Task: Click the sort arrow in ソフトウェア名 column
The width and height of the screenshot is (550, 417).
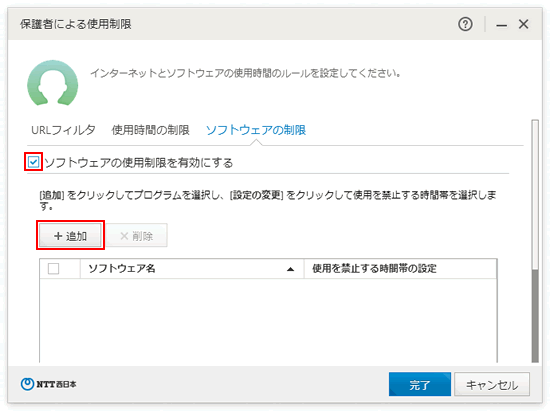Action: coord(290,269)
